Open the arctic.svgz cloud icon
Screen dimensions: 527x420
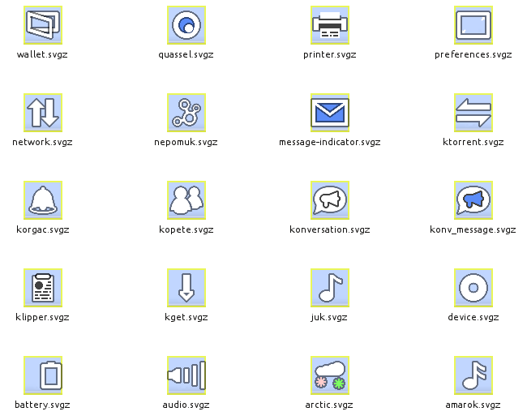coord(330,375)
